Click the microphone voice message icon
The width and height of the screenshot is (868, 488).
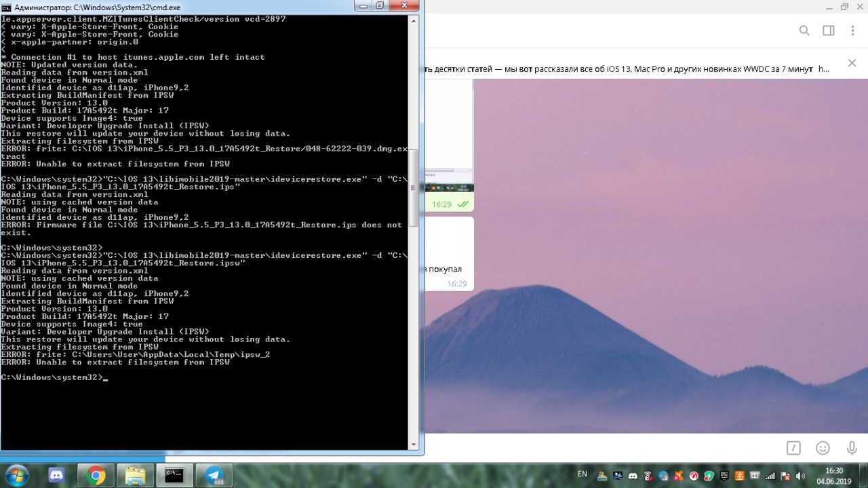(x=852, y=448)
